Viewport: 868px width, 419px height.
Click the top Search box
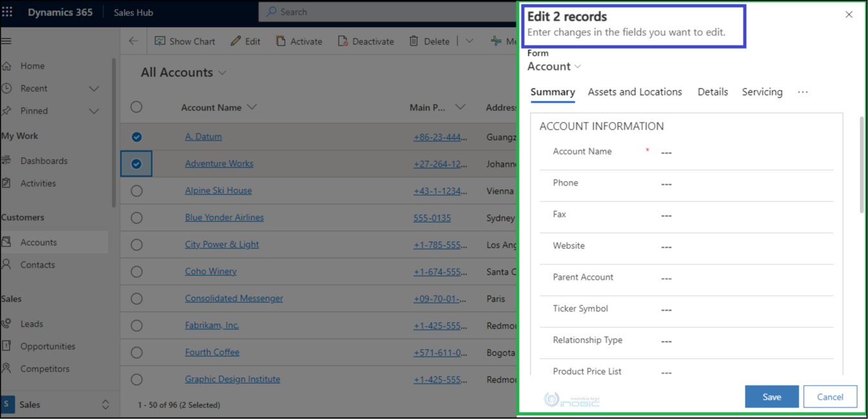pyautogui.click(x=387, y=12)
